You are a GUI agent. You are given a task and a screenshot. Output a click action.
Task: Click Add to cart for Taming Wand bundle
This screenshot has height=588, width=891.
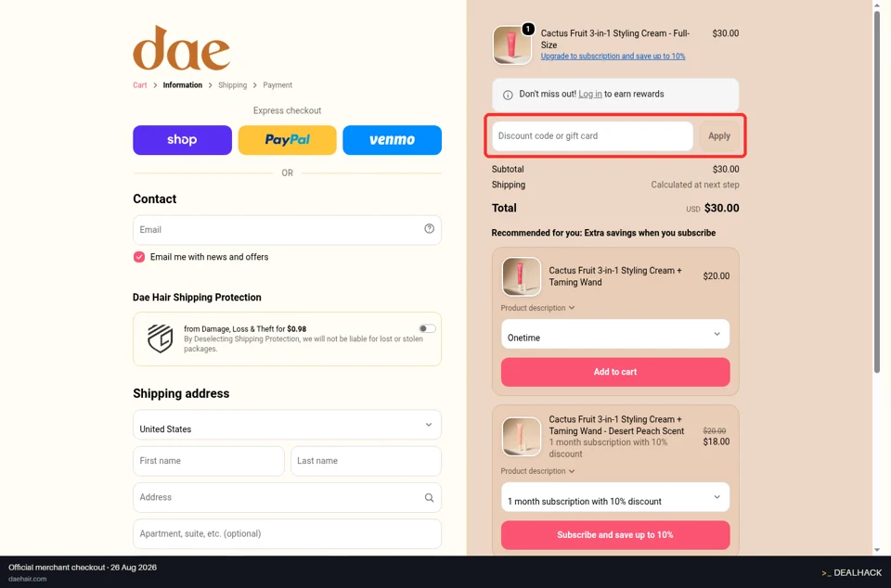[615, 372]
